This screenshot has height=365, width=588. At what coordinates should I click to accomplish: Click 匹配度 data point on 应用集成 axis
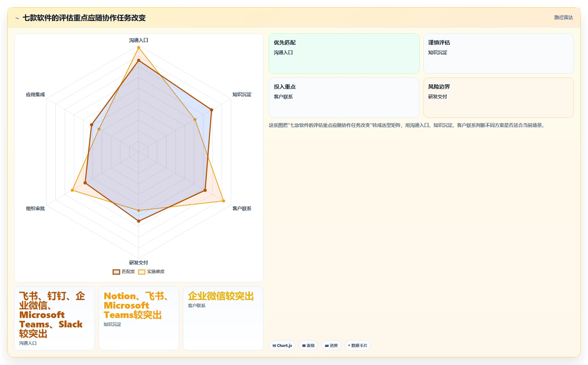[92, 125]
